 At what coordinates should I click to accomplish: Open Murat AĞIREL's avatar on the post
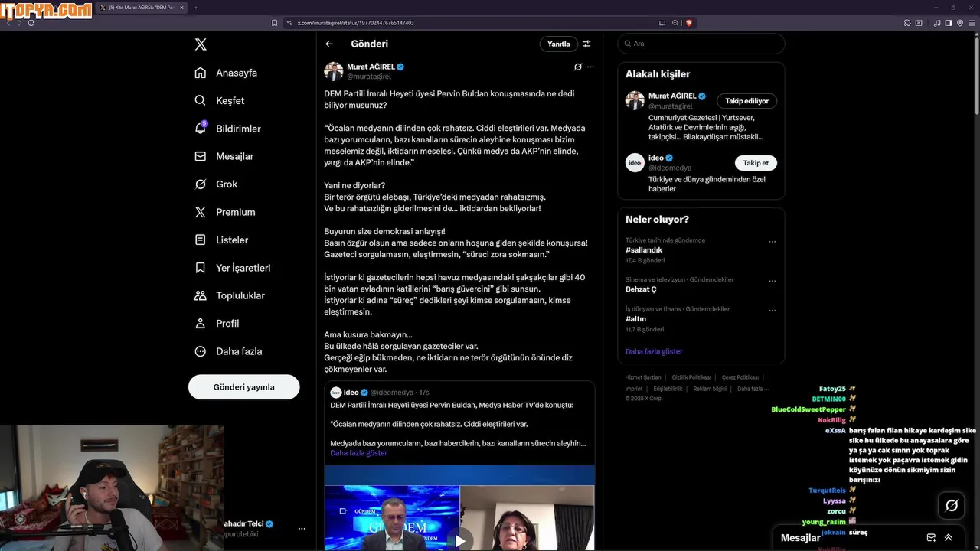point(334,71)
